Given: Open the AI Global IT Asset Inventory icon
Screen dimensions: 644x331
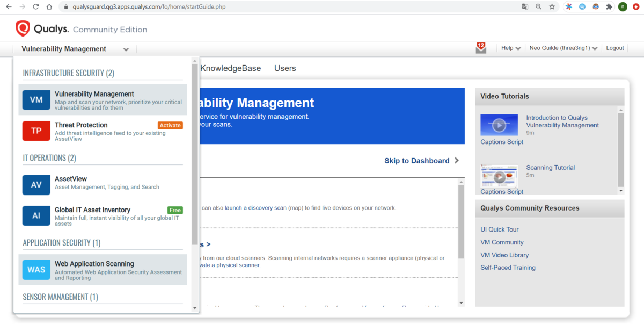Looking at the screenshot, I should click(36, 215).
